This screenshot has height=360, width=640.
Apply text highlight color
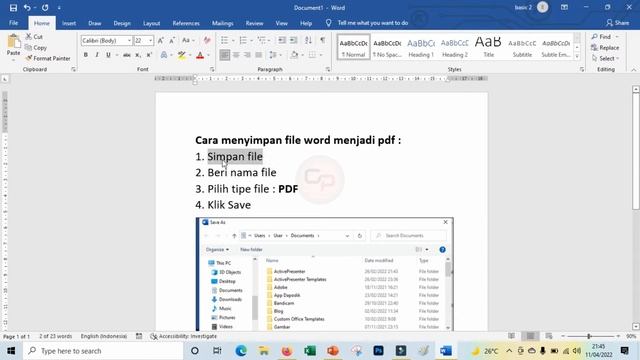[x=182, y=55]
